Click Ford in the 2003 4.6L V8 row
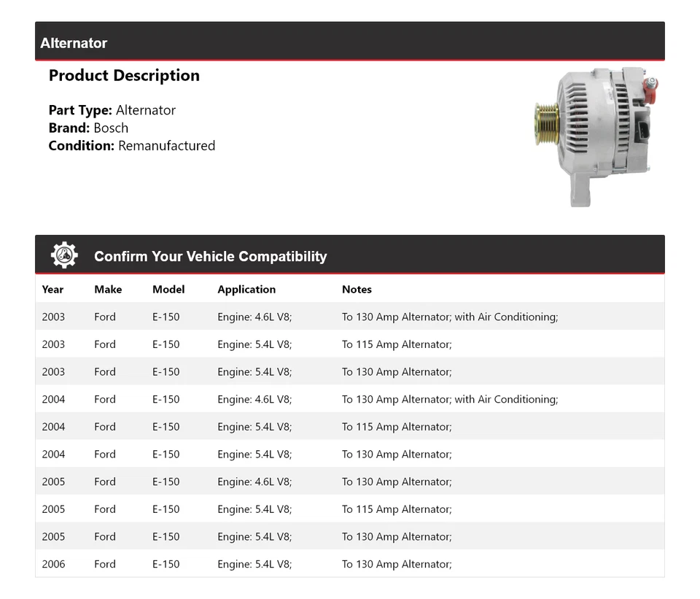The height and width of the screenshot is (599, 700). [x=105, y=317]
